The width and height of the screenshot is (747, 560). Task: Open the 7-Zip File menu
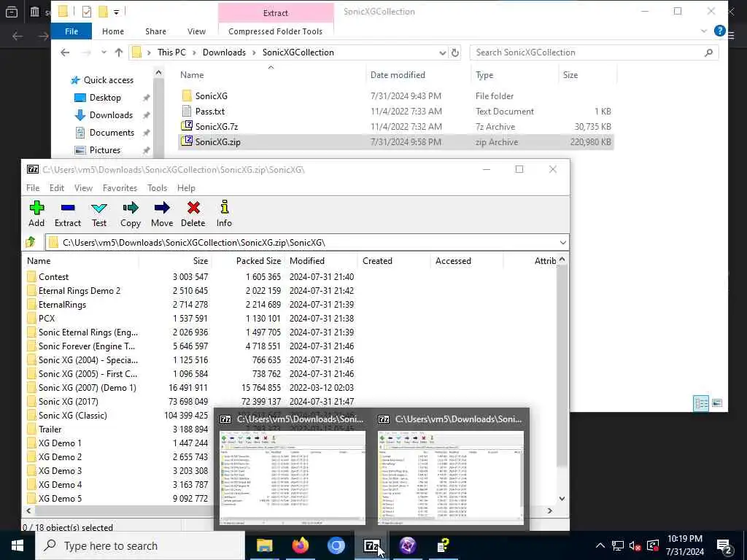click(x=33, y=188)
